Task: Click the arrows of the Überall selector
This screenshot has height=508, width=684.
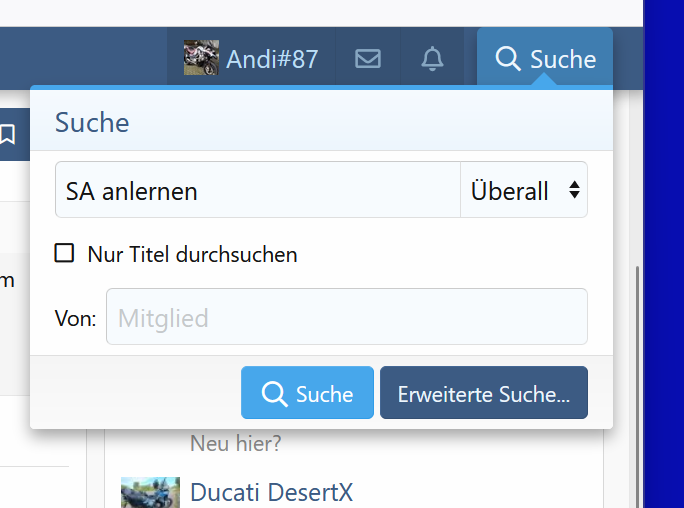Action: click(574, 190)
